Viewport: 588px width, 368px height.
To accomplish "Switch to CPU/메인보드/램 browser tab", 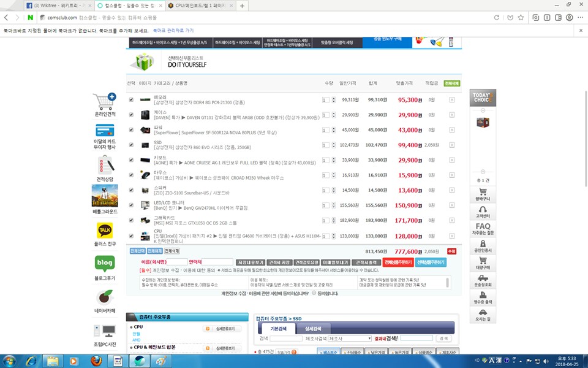I will point(201,6).
